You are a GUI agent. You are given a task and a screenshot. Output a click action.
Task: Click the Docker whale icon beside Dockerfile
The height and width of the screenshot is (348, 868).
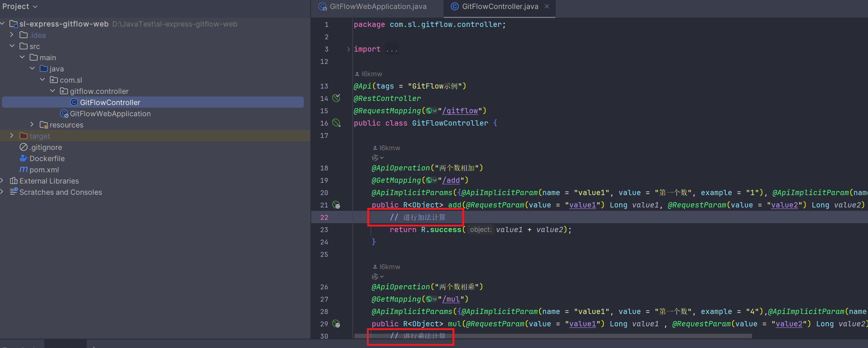coord(24,158)
